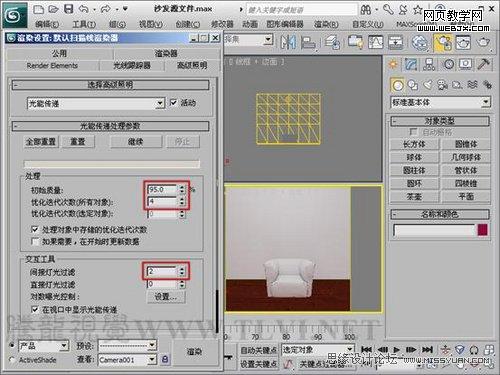Screen dimensions: 500x375
Task: Click the binoculars search icon
Action: tap(366, 9)
